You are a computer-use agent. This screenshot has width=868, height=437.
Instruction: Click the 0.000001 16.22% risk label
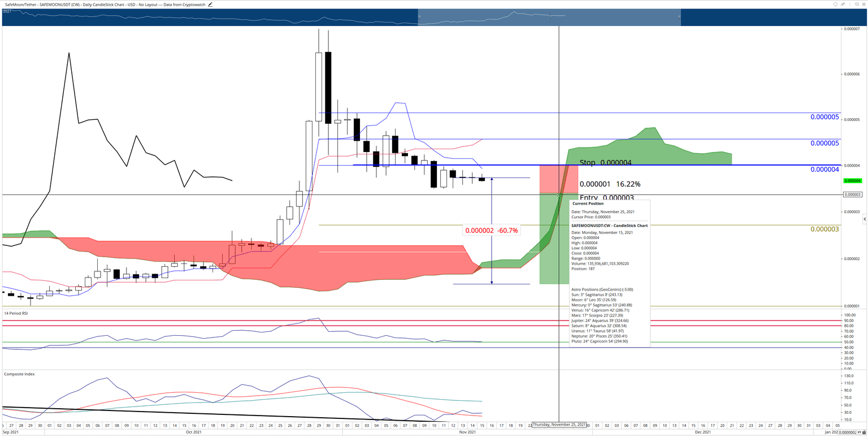(x=610, y=184)
